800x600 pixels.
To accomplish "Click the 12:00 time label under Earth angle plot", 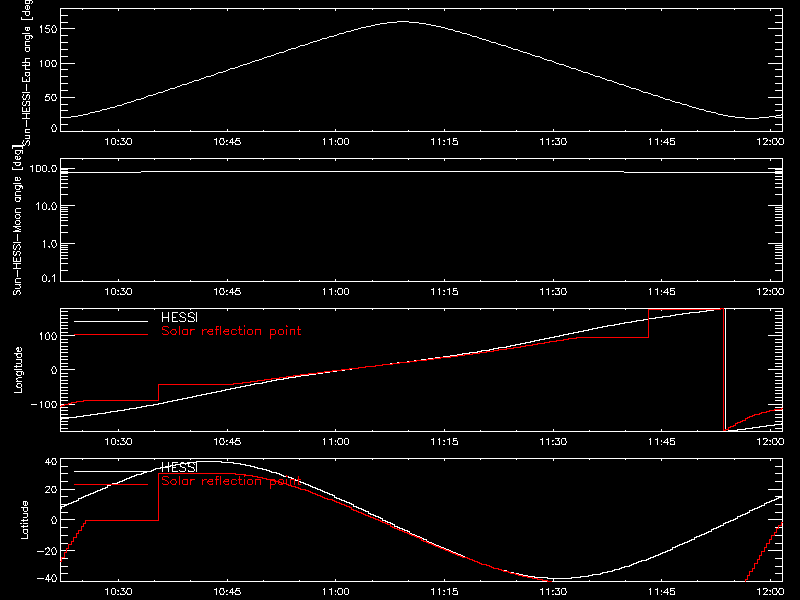I will 770,142.
